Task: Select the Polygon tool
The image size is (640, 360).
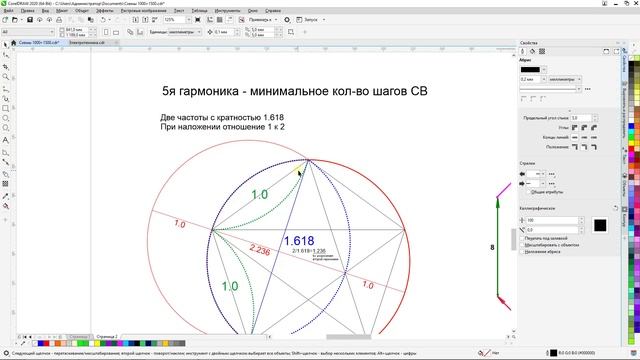Action: (x=5, y=128)
